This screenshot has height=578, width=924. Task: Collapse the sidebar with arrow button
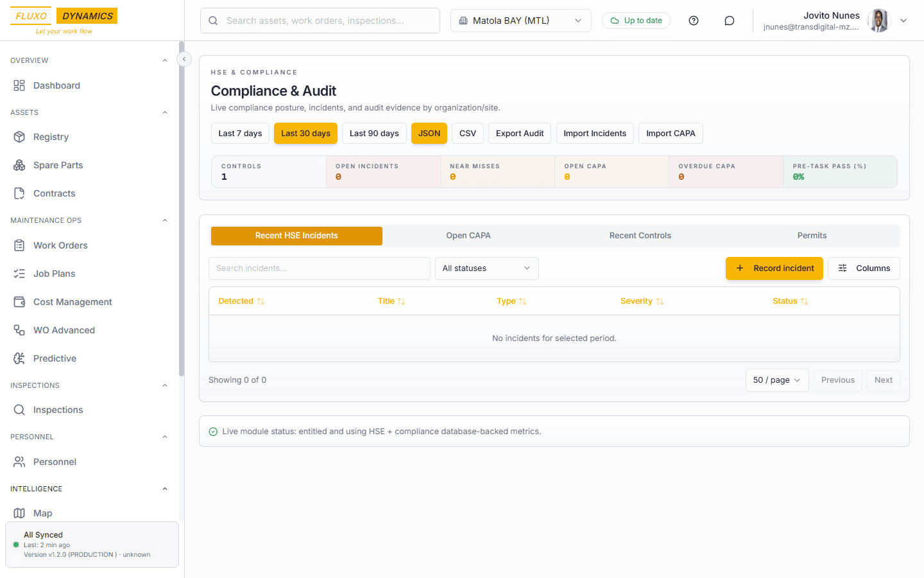click(184, 59)
